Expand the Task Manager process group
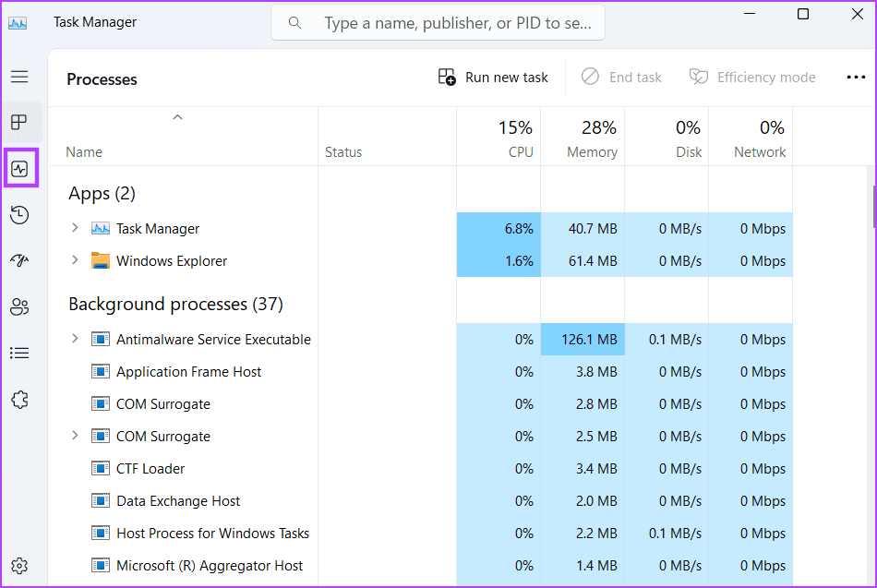Viewport: 877px width, 588px height. click(75, 228)
